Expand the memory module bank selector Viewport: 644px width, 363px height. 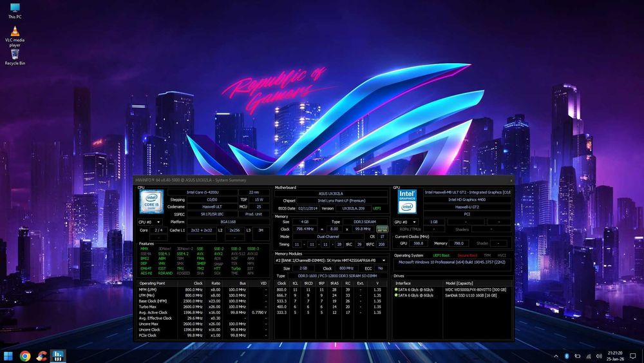[330, 260]
